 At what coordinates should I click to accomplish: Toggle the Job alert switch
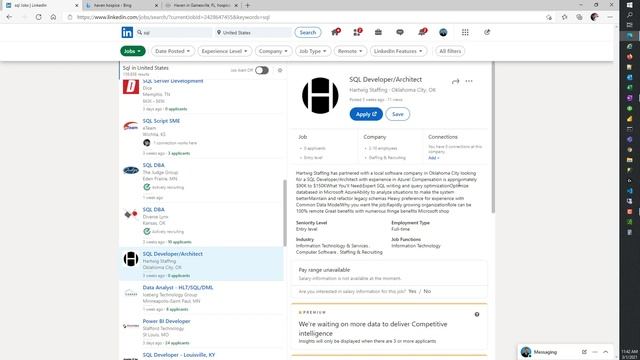tap(262, 70)
